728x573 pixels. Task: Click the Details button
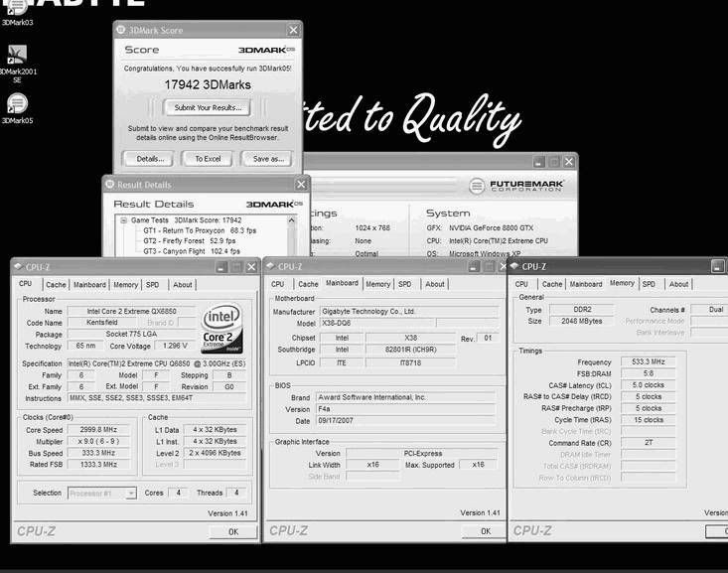click(x=150, y=159)
